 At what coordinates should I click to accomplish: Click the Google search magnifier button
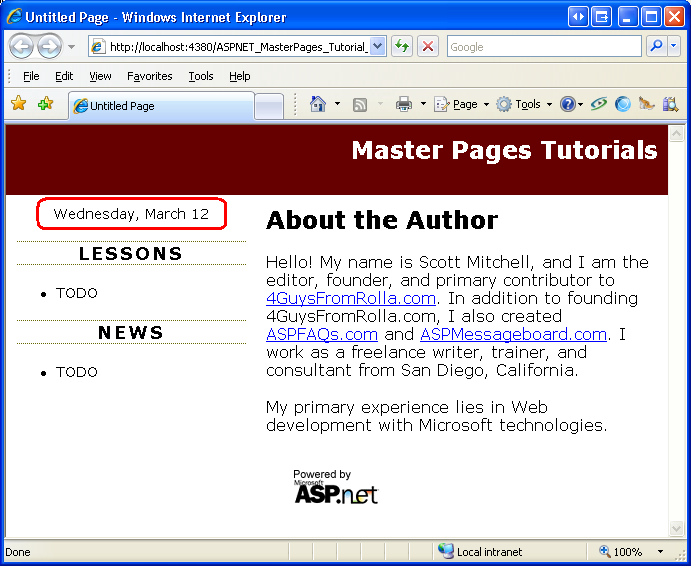(657, 46)
